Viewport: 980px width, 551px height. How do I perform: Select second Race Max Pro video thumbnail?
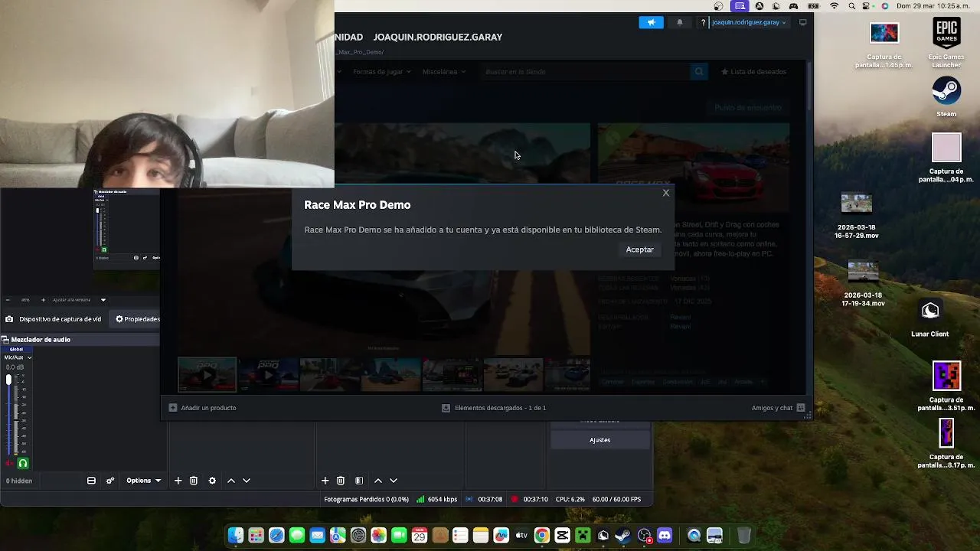(x=268, y=375)
